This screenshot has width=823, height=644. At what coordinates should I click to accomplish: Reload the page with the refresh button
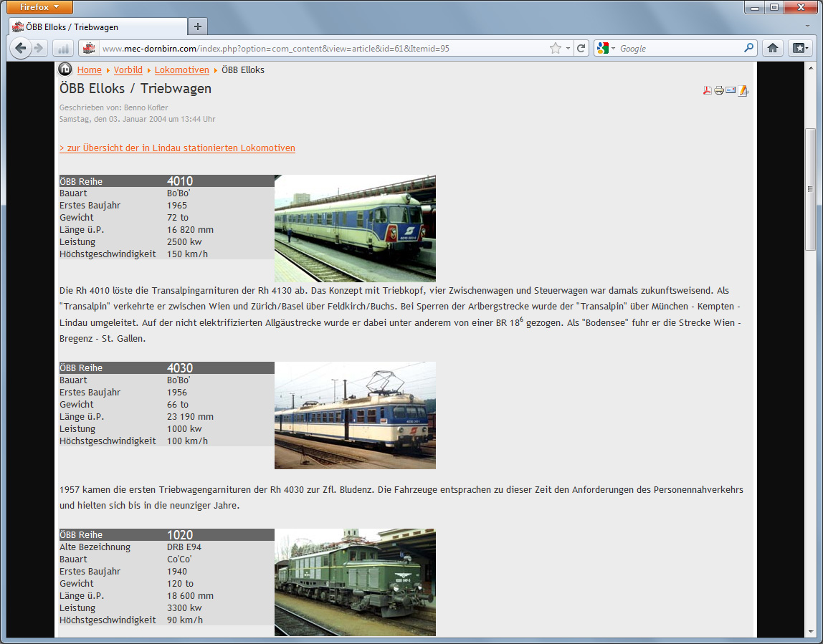[581, 48]
